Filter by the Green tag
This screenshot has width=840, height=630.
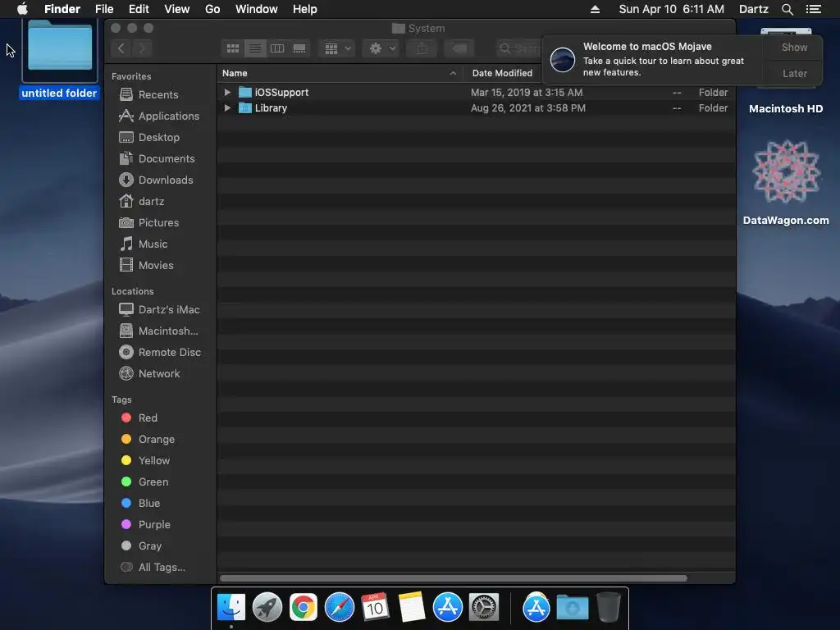[153, 482]
